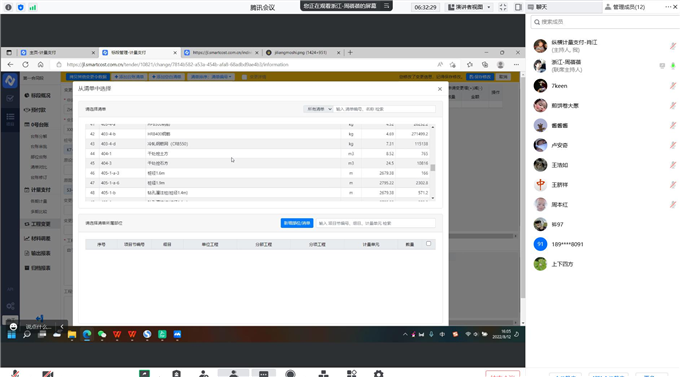Viewport: 680px width, 377px height.
Task: Open 标段概况 in the sidebar menu
Action: tap(37, 95)
